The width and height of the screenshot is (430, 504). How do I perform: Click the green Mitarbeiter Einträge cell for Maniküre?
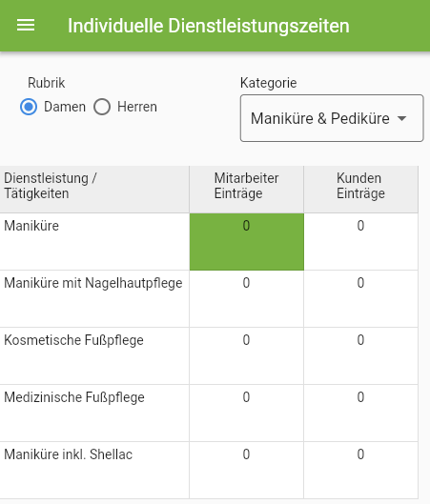click(x=247, y=241)
